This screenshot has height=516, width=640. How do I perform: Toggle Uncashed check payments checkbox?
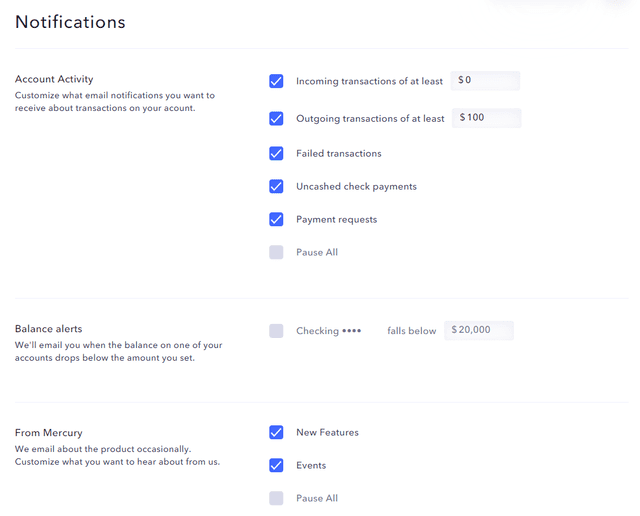tap(276, 187)
